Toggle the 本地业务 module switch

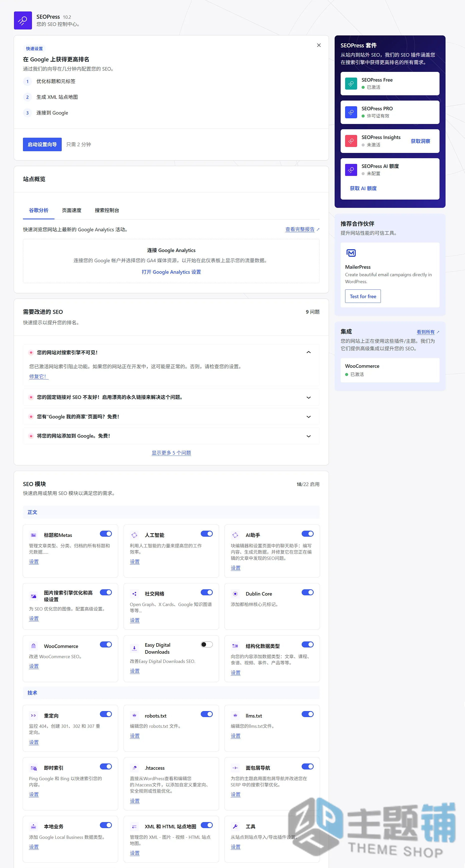106,825
